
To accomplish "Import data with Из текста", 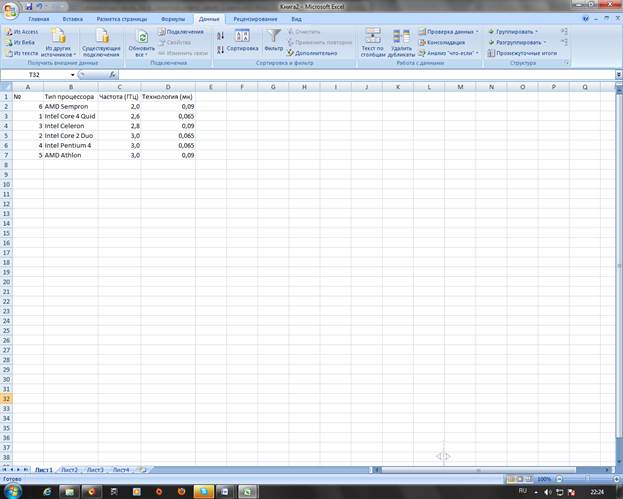I will click(22, 53).
